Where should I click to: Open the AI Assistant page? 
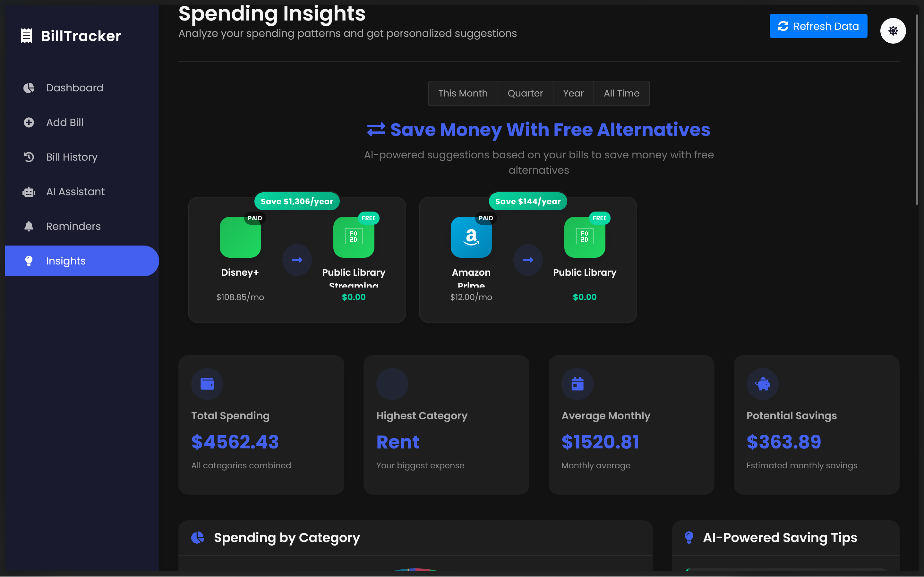(x=75, y=192)
